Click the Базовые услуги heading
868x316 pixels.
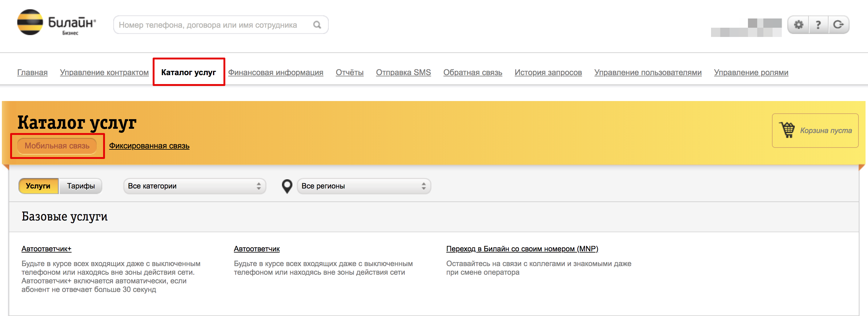64,217
